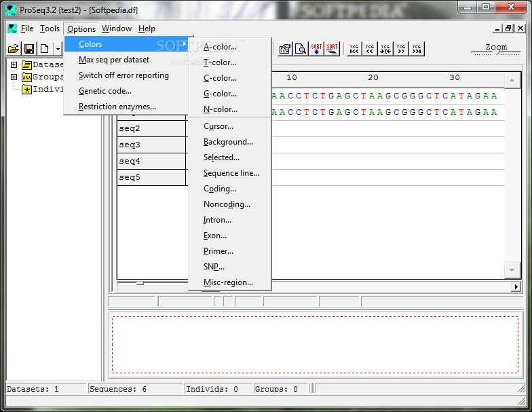
Task: Click the TCG move left icon
Action: [370, 49]
